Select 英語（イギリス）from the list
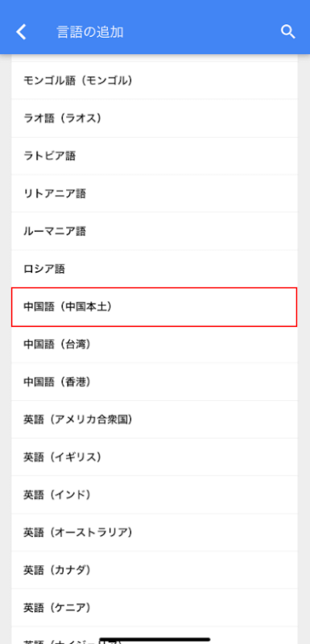 coord(155,457)
